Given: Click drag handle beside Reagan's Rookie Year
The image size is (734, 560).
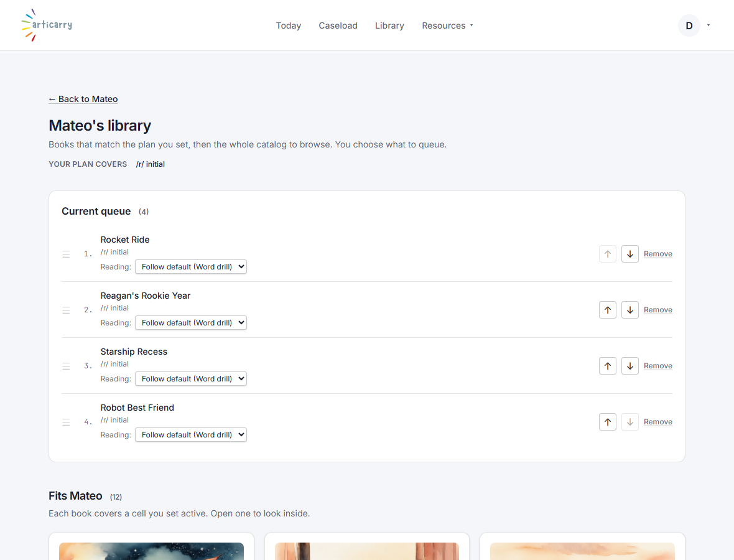Looking at the screenshot, I should click(66, 310).
